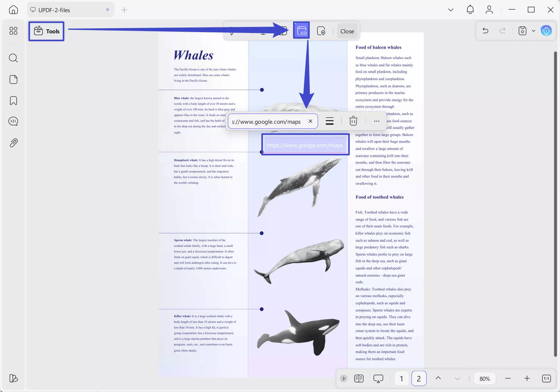Expand the save options dropdown
Viewport: 560px width, 392px height.
(533, 31)
